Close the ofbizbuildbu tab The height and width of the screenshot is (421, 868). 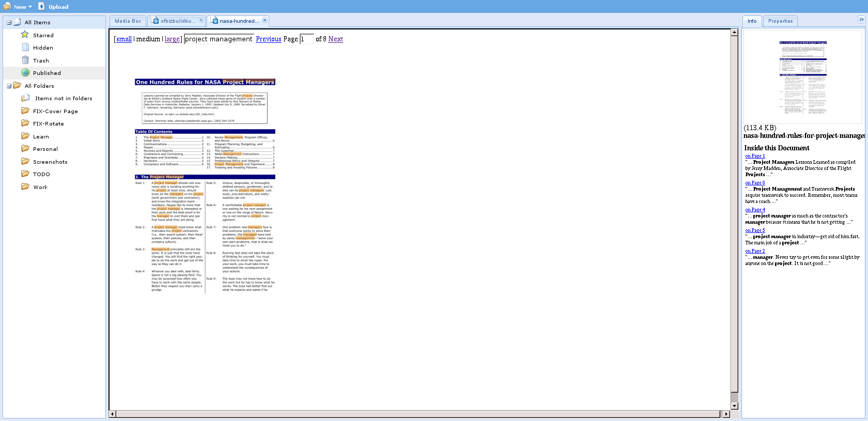[201, 20]
